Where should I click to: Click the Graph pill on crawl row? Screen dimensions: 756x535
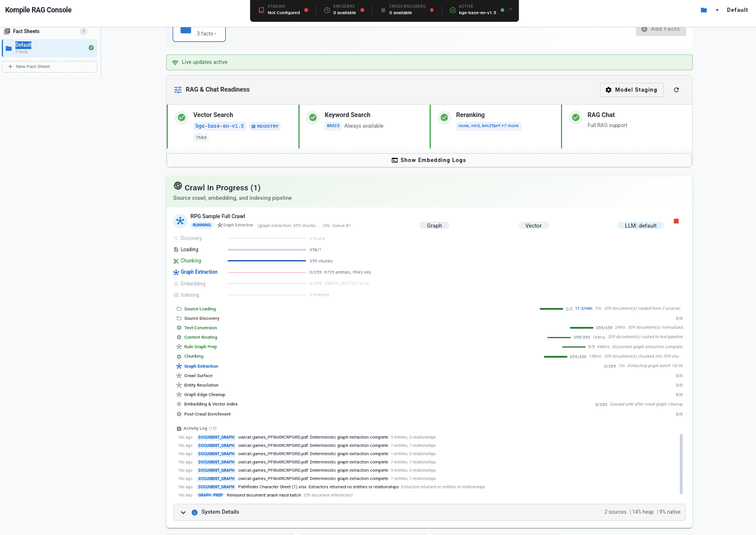(x=434, y=226)
